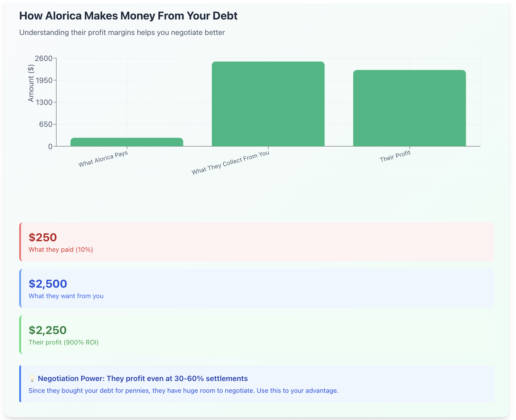Click the 'Their Profit' bar
The height and width of the screenshot is (420, 516).
click(x=410, y=108)
